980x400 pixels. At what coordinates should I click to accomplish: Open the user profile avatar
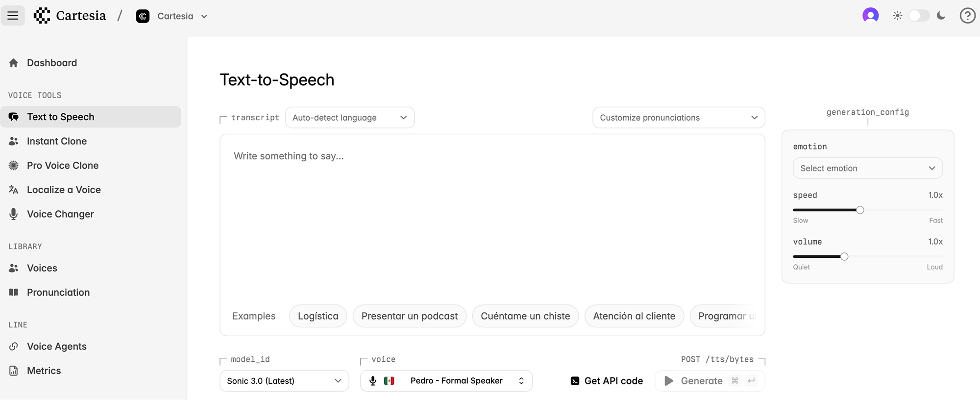[870, 16]
